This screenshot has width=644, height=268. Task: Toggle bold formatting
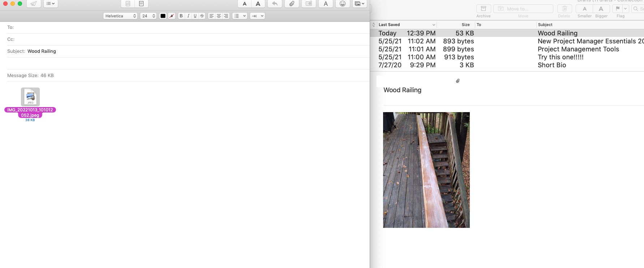click(x=181, y=16)
